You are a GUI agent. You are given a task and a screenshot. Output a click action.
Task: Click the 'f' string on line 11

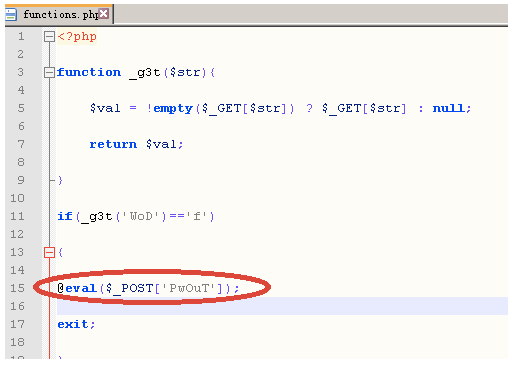coord(197,216)
